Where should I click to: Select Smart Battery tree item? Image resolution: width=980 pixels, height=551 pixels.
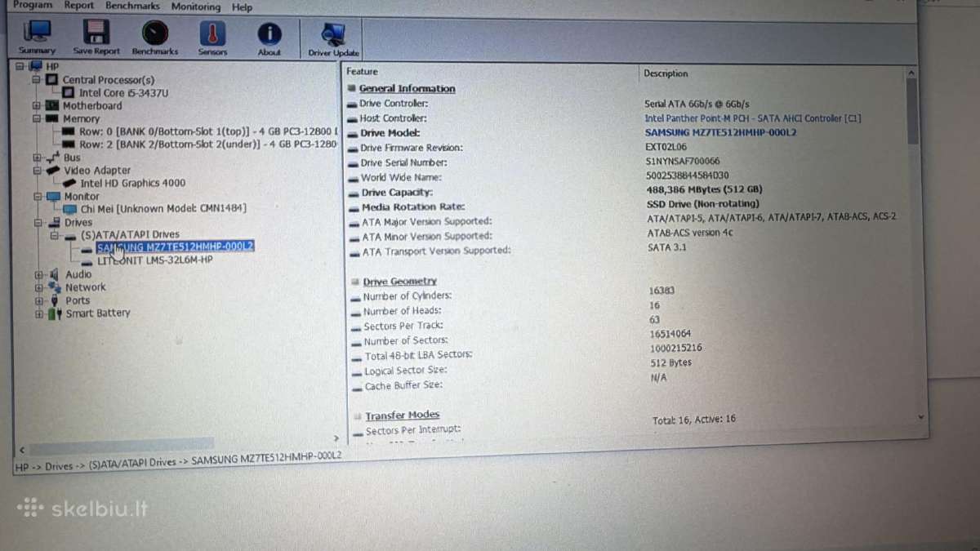pyautogui.click(x=98, y=313)
